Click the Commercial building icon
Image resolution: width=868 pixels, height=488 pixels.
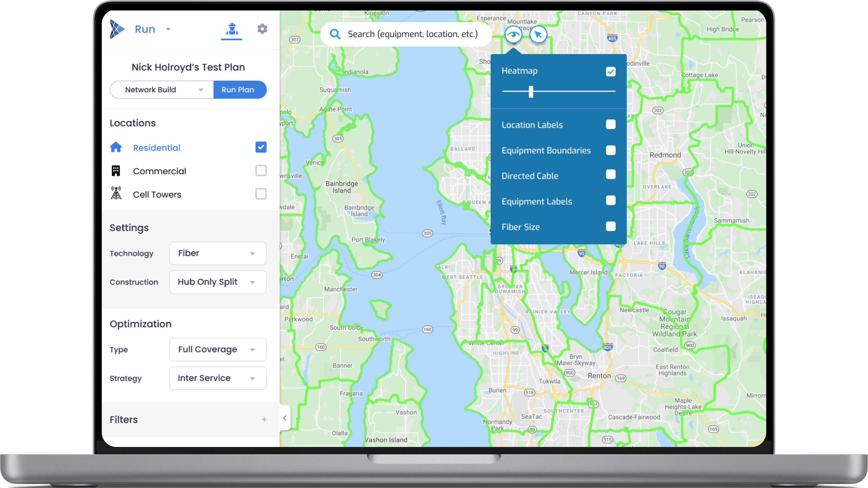(116, 171)
